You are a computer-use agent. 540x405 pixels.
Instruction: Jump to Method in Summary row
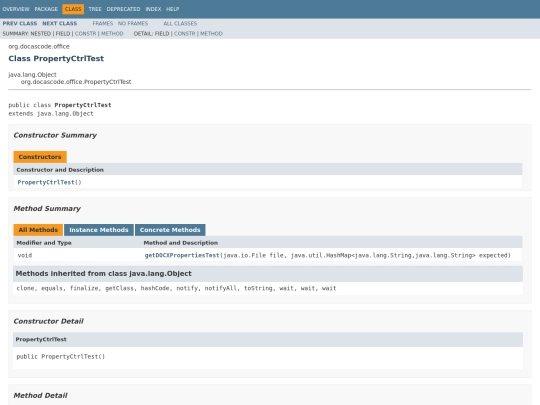112,33
